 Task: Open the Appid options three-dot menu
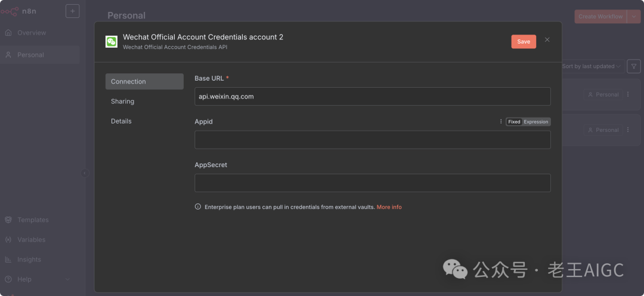coord(501,122)
